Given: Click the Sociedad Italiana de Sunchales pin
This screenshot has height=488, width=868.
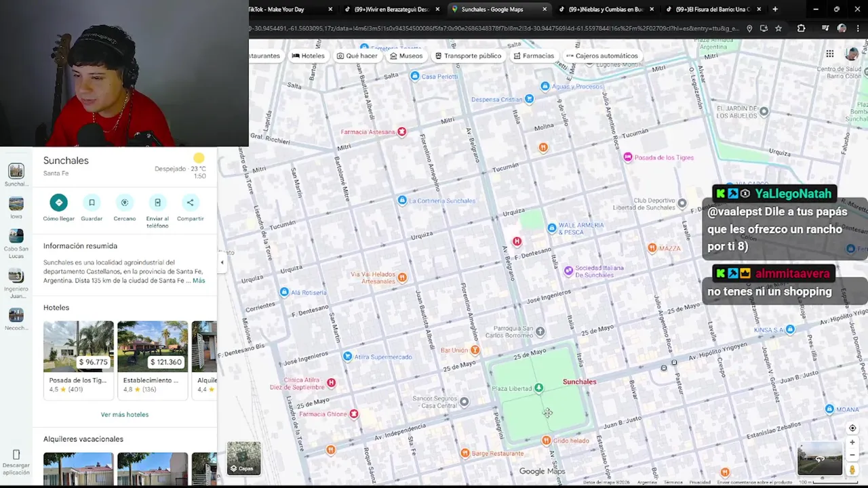Looking at the screenshot, I should (568, 270).
